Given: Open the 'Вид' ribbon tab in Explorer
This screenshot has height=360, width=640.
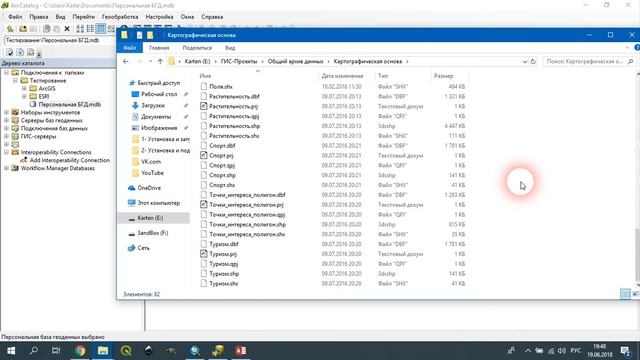Looking at the screenshot, I should click(230, 48).
